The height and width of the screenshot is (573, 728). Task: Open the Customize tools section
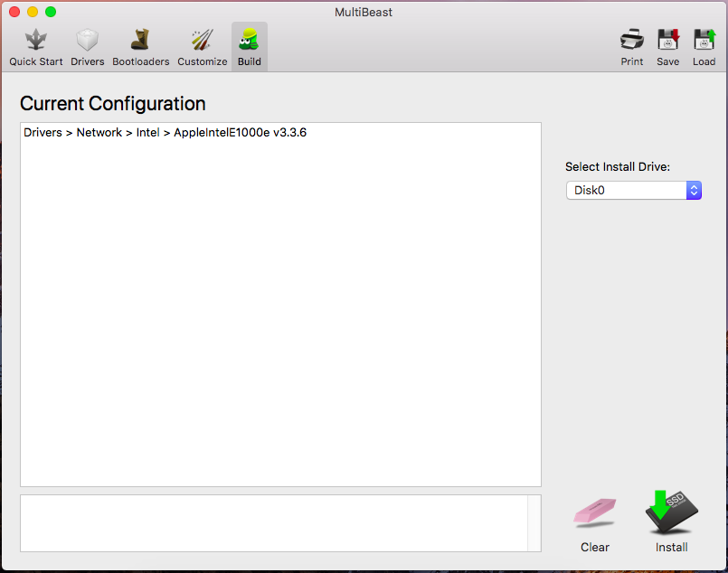203,47
